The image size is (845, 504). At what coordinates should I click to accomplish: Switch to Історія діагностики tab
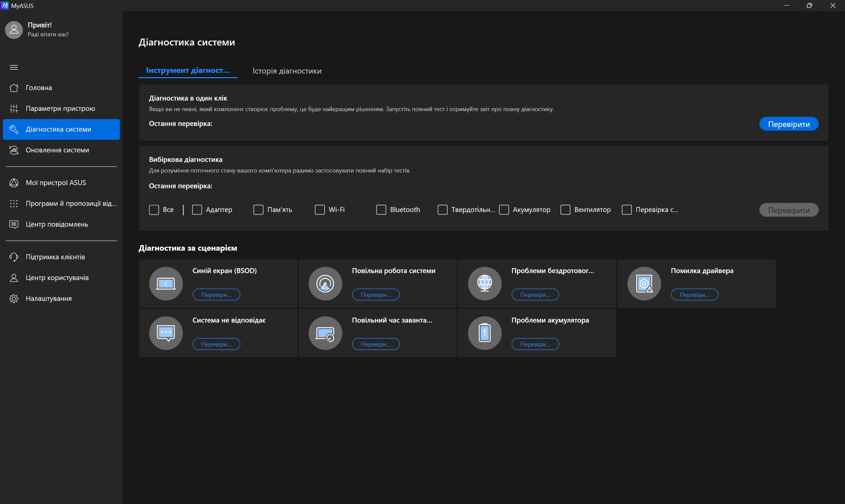pyautogui.click(x=287, y=71)
